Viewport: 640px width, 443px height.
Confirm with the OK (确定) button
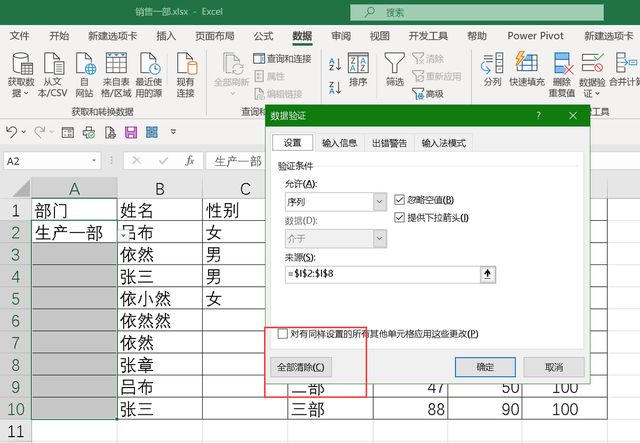[485, 367]
